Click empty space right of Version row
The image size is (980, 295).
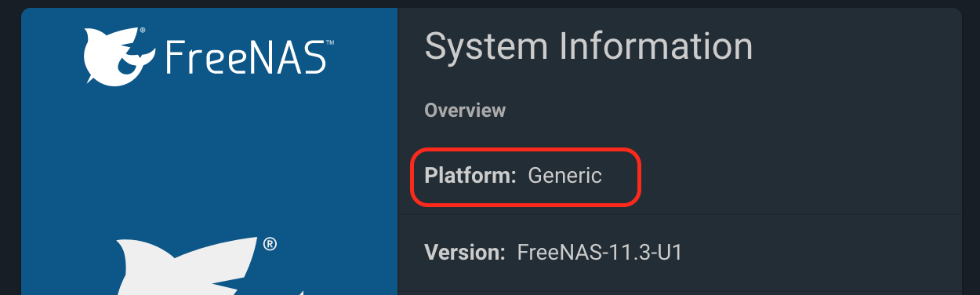click(823, 253)
